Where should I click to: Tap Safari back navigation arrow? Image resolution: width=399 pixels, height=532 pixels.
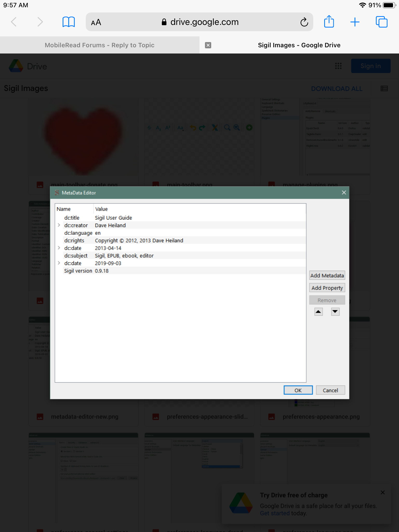14,22
